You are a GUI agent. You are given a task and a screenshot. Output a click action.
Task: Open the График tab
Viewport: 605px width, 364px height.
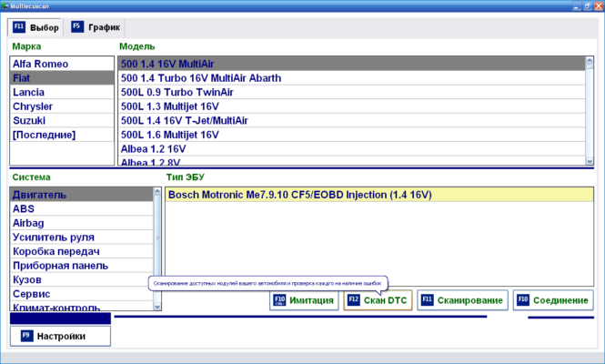(96, 27)
